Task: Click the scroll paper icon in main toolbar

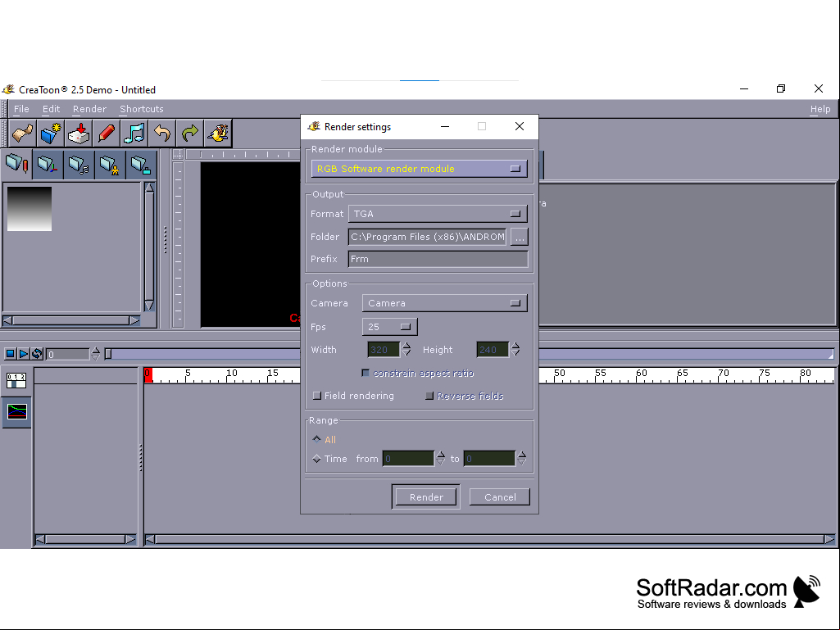Action: coord(22,133)
